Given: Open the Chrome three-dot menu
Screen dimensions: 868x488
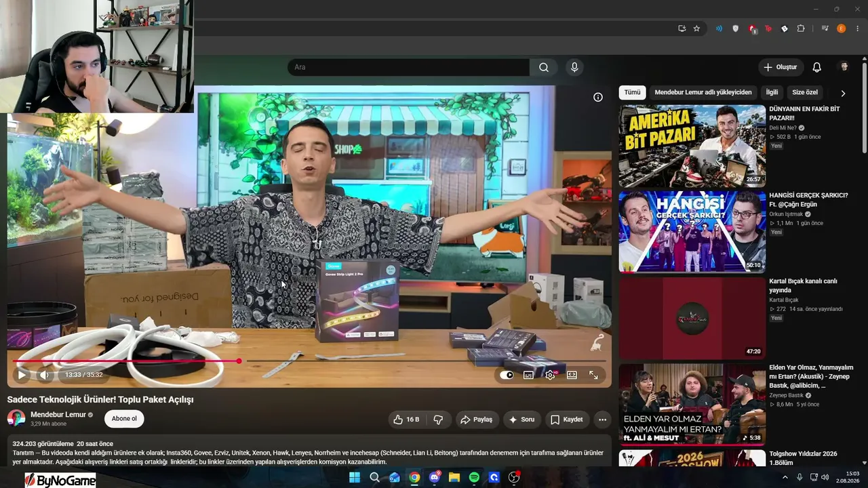Looking at the screenshot, I should [858, 28].
